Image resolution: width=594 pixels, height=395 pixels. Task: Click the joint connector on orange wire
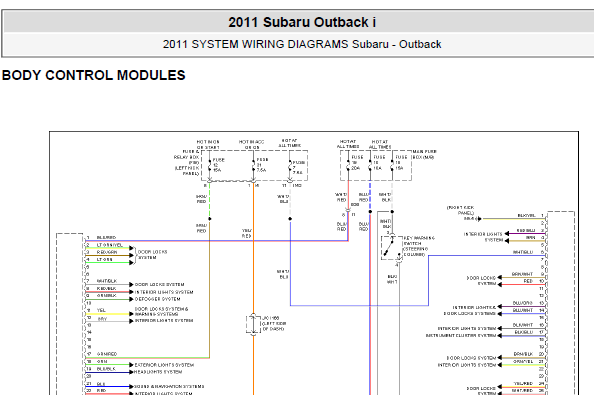pos(253,324)
